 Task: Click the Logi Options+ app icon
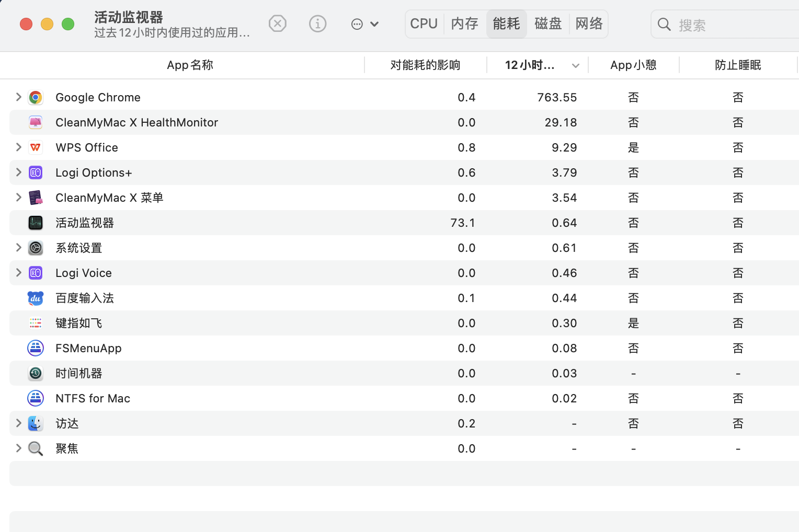(36, 172)
